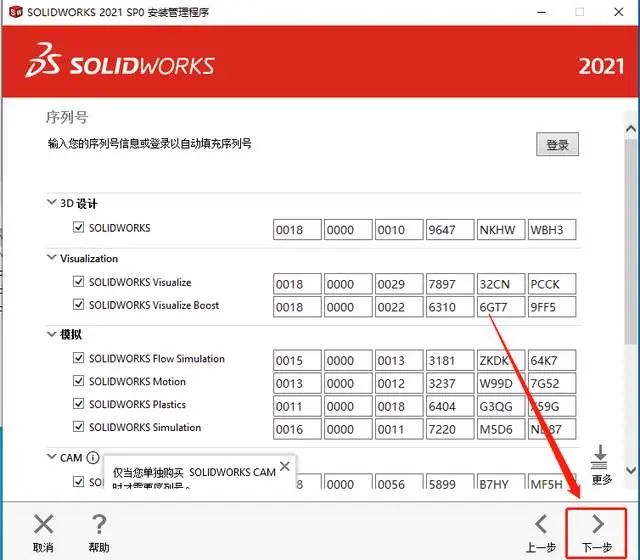
Task: Click Motion serial field 3237
Action: point(450,383)
